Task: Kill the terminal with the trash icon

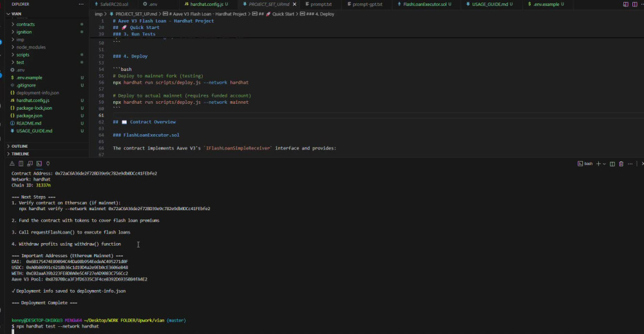Action: tap(621, 164)
